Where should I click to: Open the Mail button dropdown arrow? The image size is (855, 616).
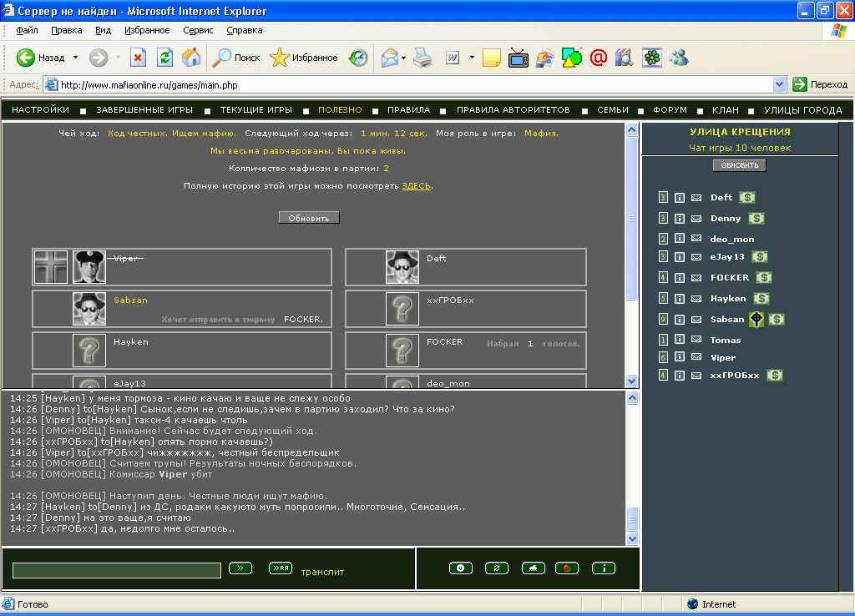[x=404, y=58]
